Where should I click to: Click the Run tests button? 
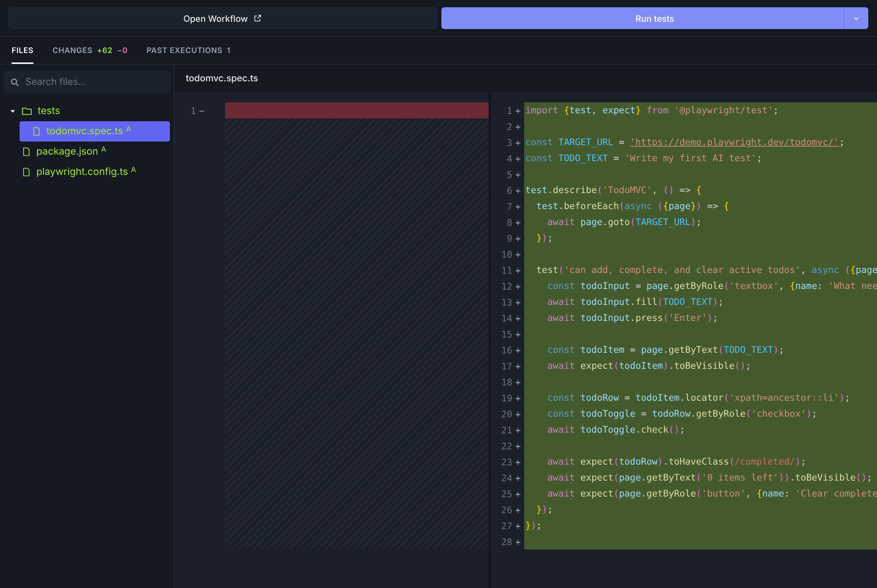coord(642,19)
